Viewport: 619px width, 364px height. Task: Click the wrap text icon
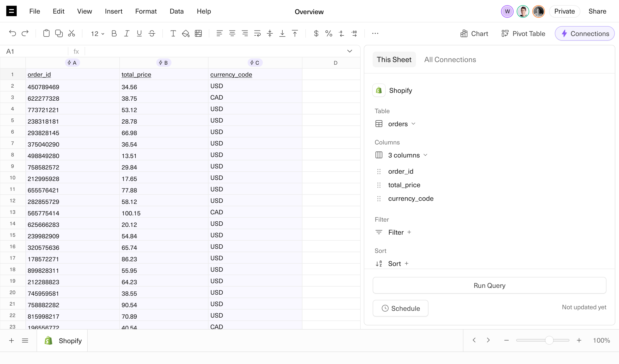tap(257, 33)
